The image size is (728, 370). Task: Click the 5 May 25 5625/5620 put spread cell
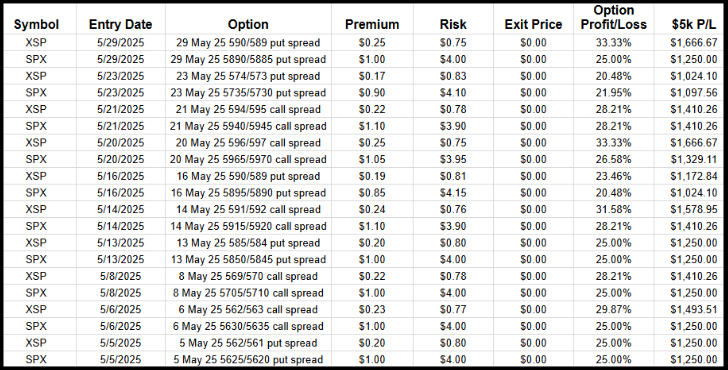(248, 360)
